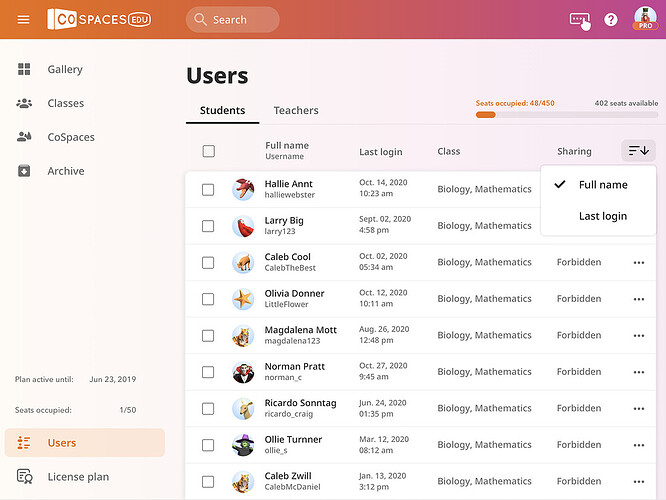
Task: Click the Full name column header
Action: tap(287, 145)
